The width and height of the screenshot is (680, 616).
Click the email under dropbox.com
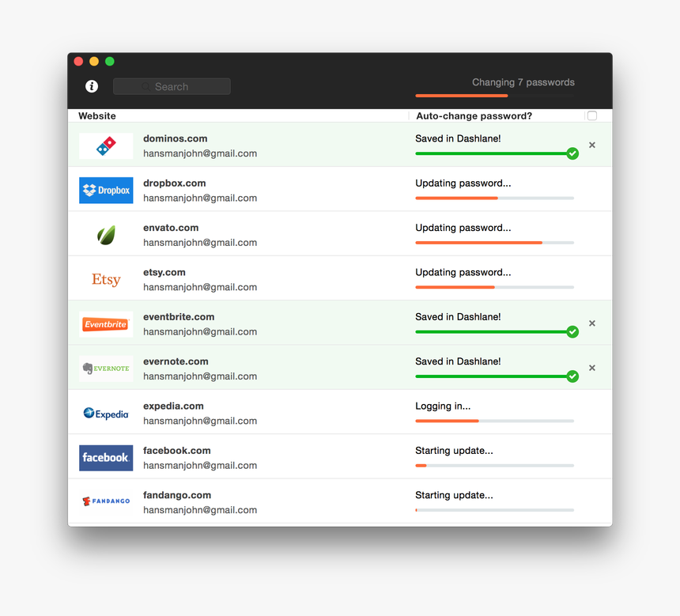[x=200, y=198]
